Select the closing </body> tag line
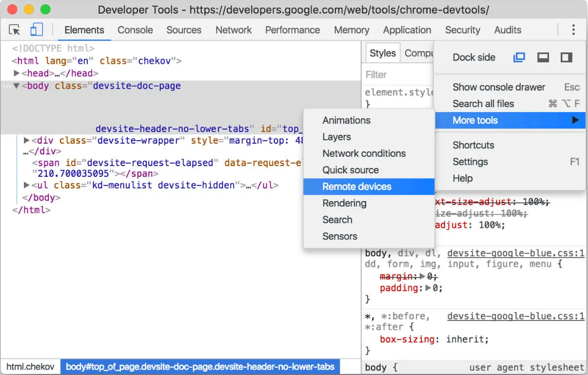This screenshot has height=375, width=588. 41,198
